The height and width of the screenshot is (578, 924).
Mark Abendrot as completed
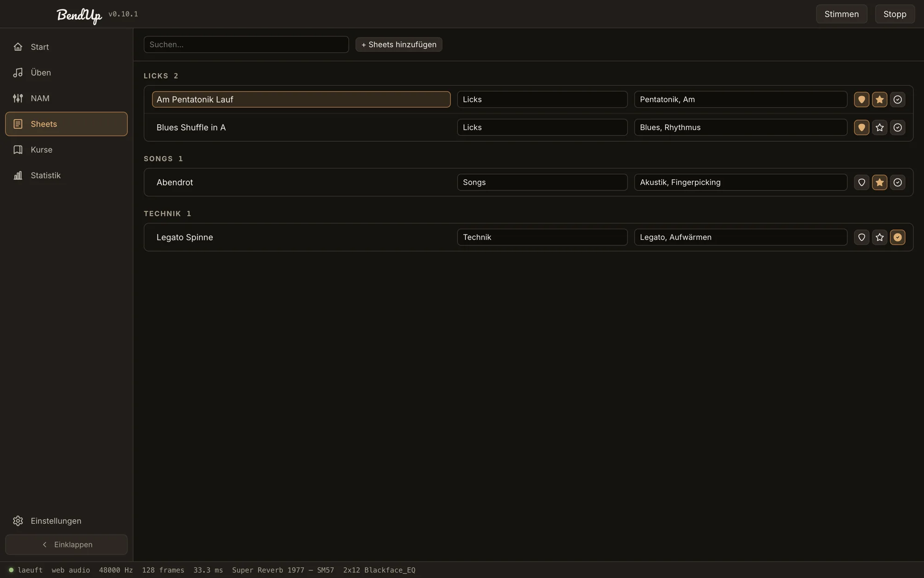(898, 182)
